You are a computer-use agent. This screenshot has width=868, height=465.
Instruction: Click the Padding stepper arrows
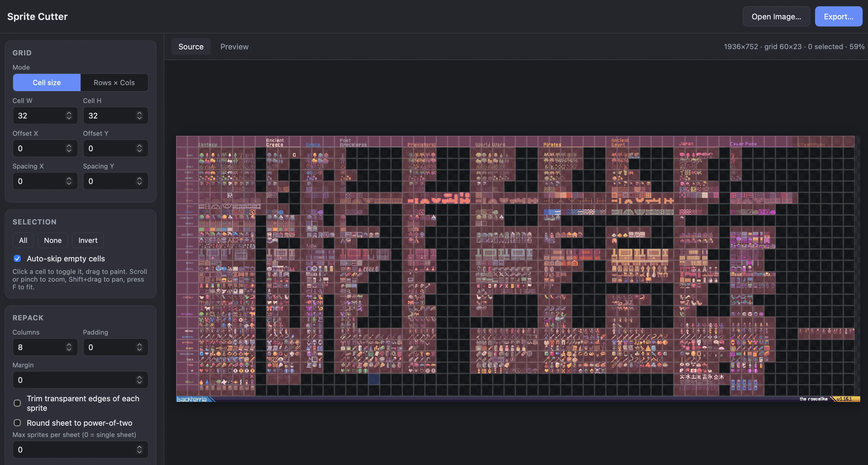click(x=139, y=347)
